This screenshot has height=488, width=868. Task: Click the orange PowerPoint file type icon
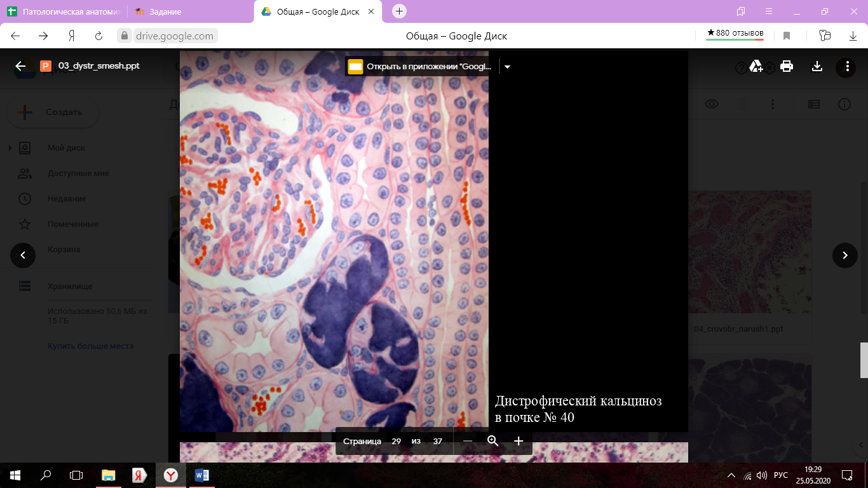pyautogui.click(x=46, y=66)
